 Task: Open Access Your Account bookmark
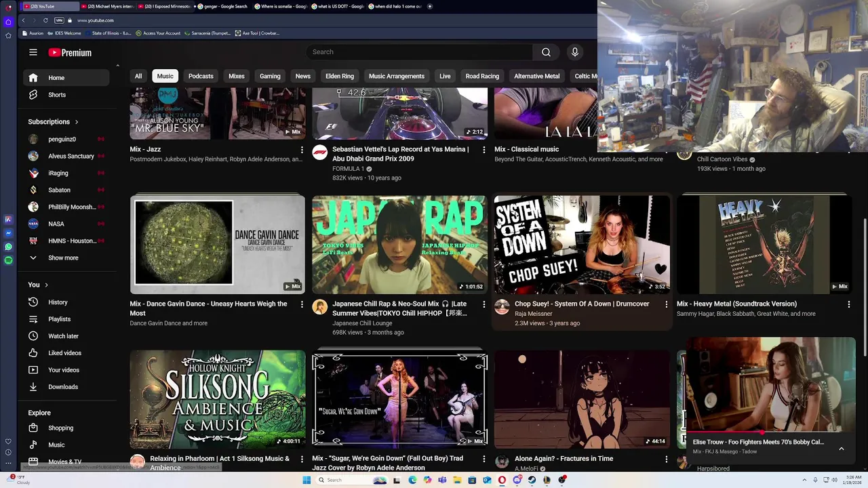158,33
